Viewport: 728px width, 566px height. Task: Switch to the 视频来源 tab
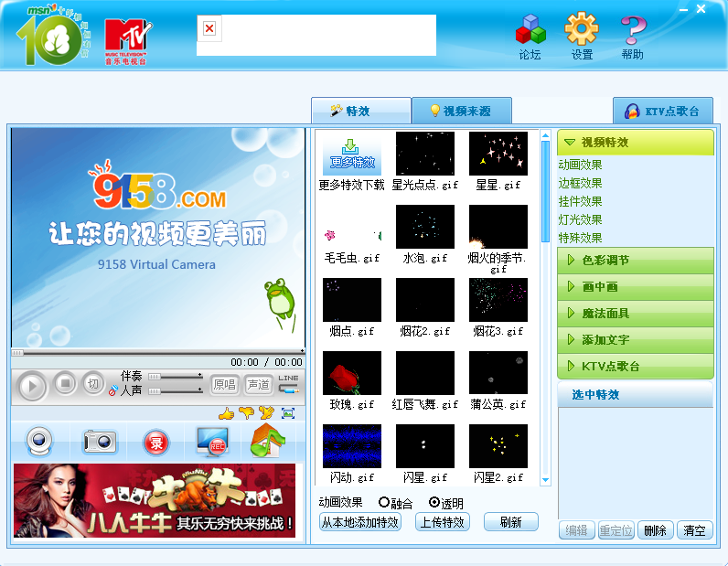[462, 111]
